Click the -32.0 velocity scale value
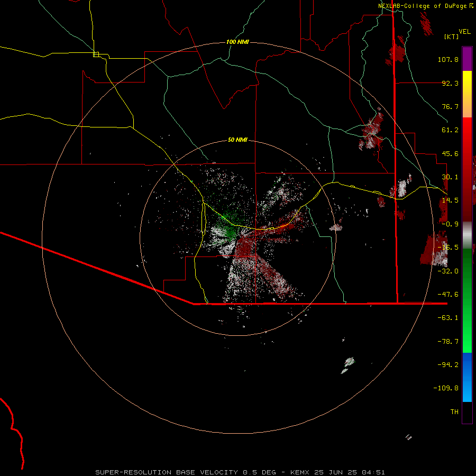476x476 pixels. tap(448, 271)
